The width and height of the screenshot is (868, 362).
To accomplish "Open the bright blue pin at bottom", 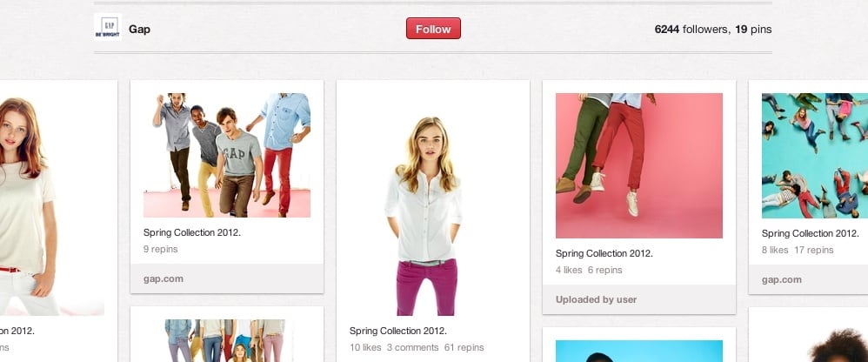I will (639, 351).
